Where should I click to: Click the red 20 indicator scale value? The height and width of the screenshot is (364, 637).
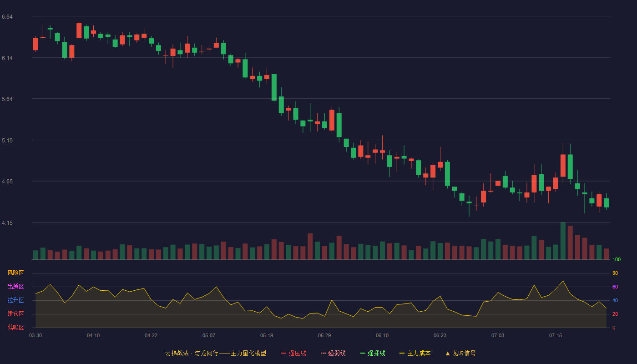[x=615, y=314]
